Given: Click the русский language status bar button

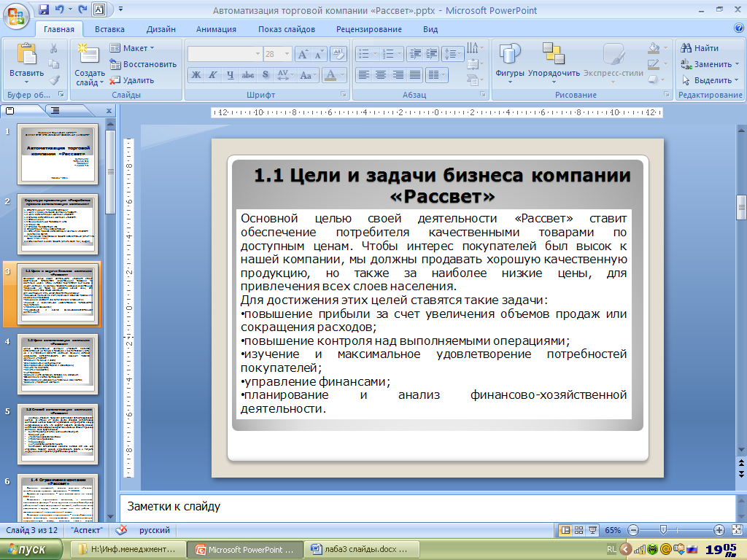Looking at the screenshot, I should 155,530.
